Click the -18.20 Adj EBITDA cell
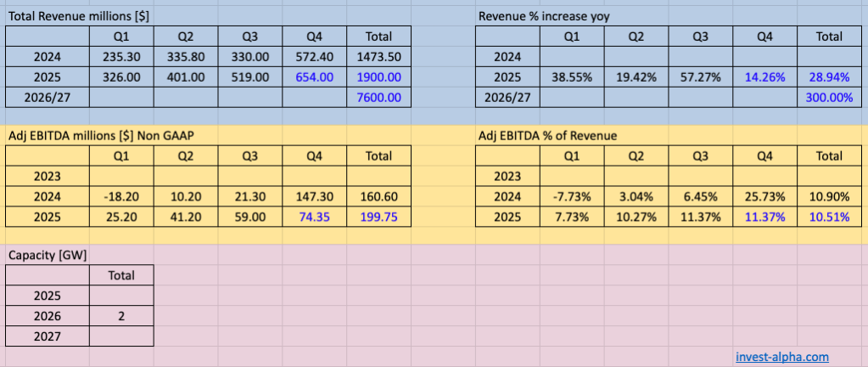868x367 pixels. pos(122,195)
